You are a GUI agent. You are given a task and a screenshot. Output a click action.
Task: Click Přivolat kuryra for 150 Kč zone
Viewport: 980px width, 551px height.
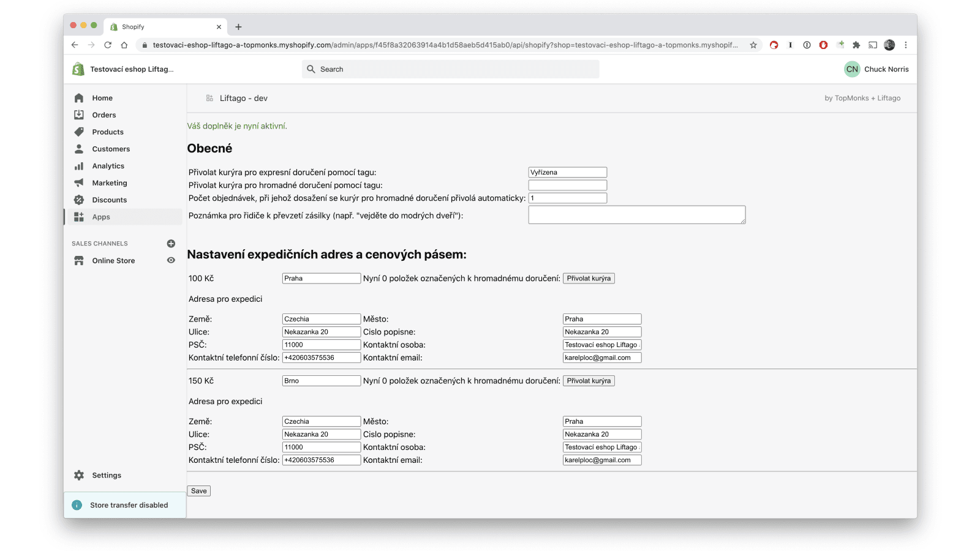pos(589,381)
